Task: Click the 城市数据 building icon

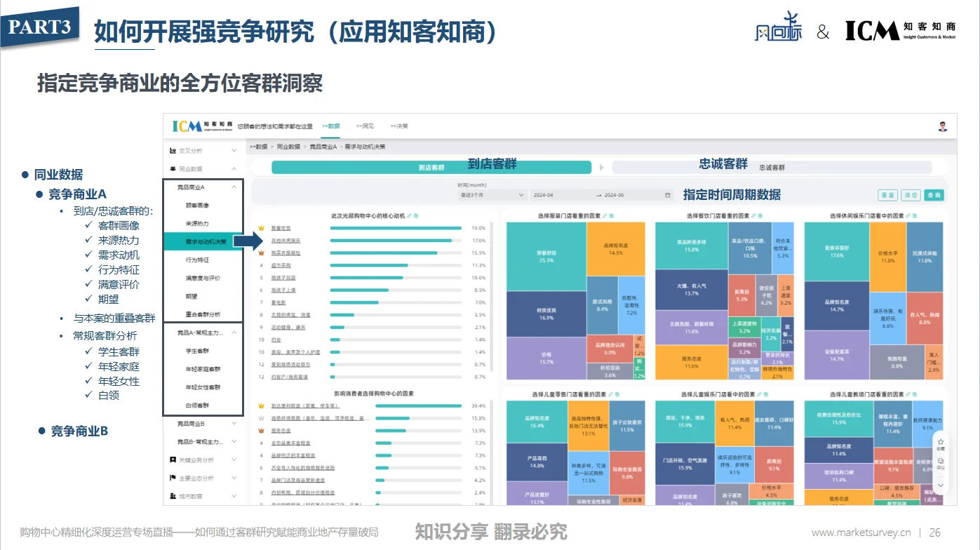Action: (173, 497)
